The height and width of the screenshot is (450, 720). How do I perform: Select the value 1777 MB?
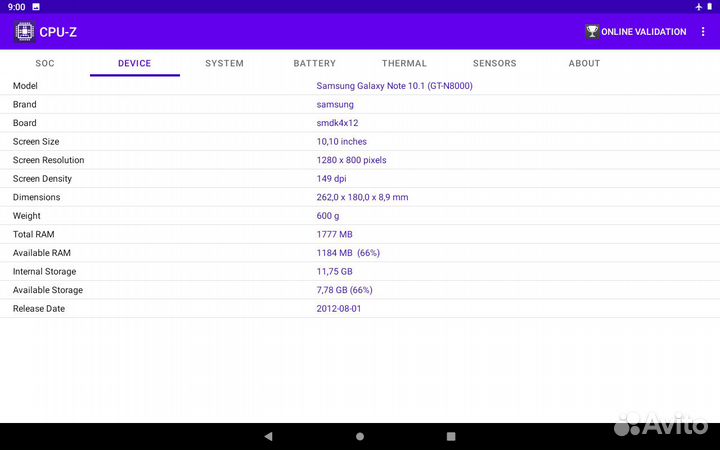pos(335,234)
